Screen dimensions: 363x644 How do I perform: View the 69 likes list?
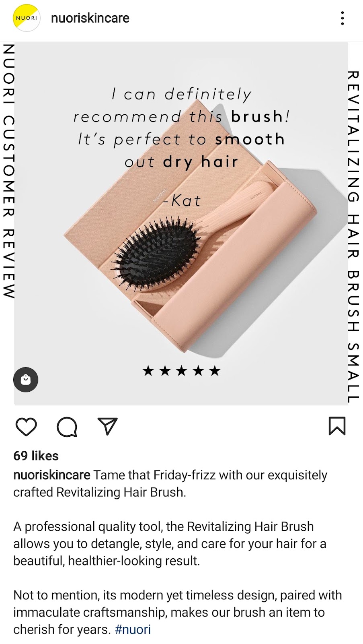(x=36, y=456)
